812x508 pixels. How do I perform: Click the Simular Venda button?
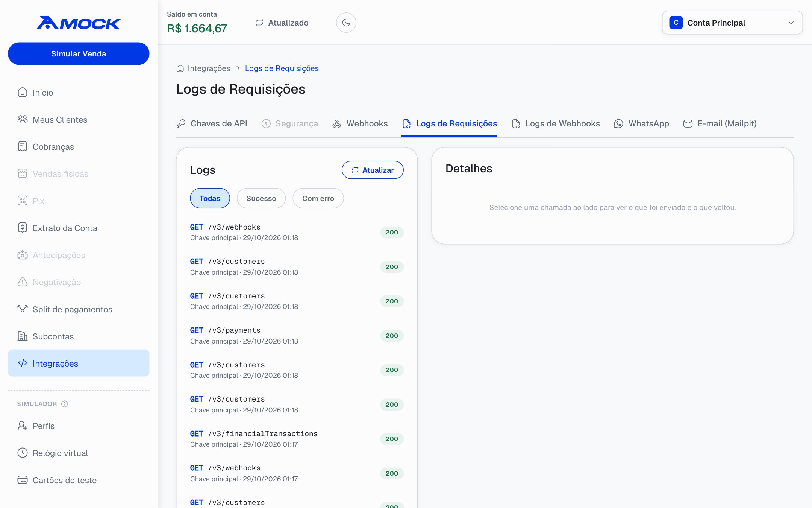(79, 53)
